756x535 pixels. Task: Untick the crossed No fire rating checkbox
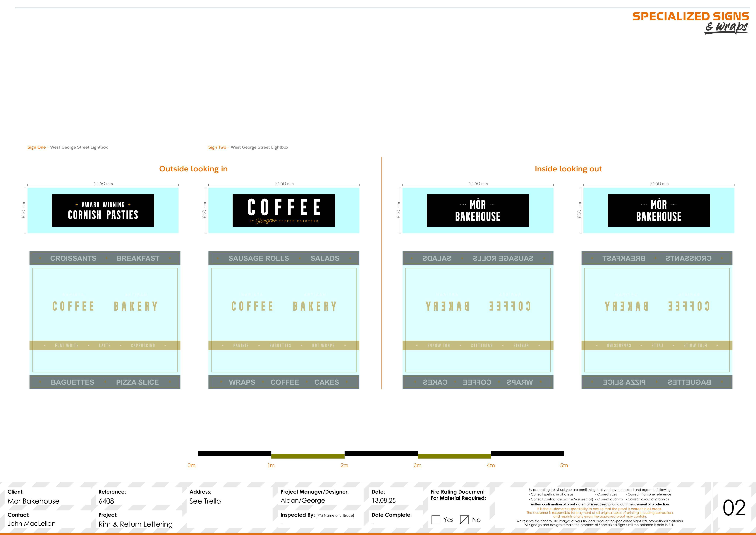click(x=464, y=520)
